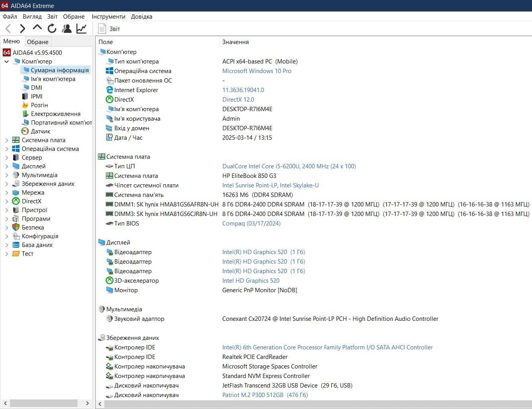This screenshot has width=532, height=409.
Task: Select the IPMI tree item
Action: [37, 96]
